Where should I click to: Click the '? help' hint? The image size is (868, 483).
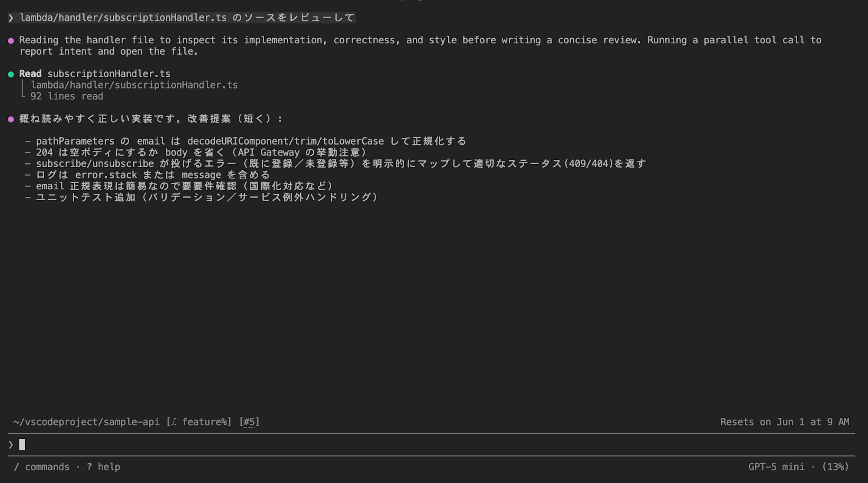[x=103, y=467]
